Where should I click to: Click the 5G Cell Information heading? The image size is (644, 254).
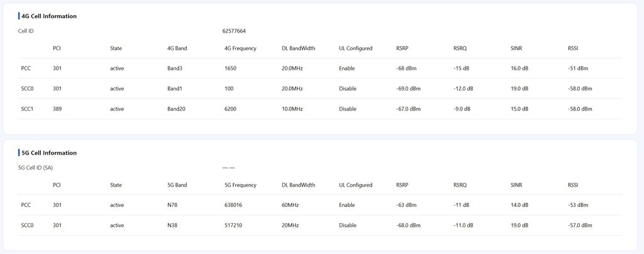[49, 153]
